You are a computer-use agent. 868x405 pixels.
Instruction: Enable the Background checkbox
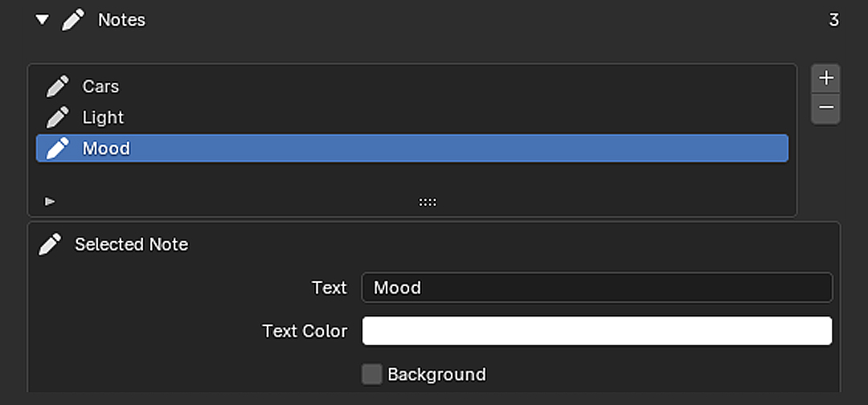[x=371, y=374]
